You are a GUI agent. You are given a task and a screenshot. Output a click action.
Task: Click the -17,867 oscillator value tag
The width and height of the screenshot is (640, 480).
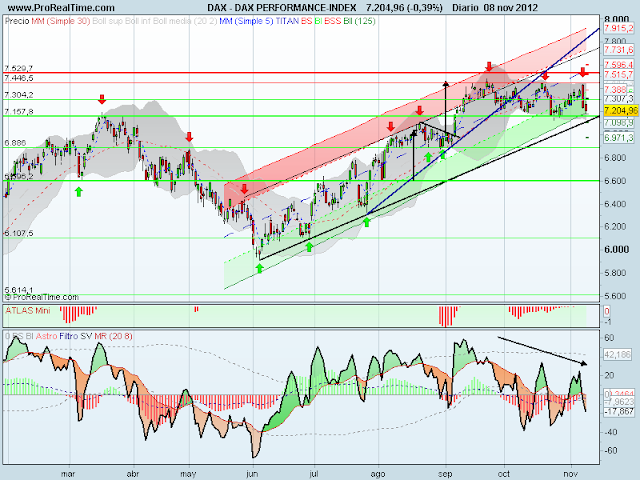[619, 411]
